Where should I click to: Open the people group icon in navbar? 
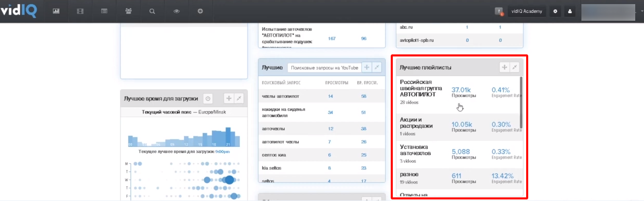click(x=128, y=11)
